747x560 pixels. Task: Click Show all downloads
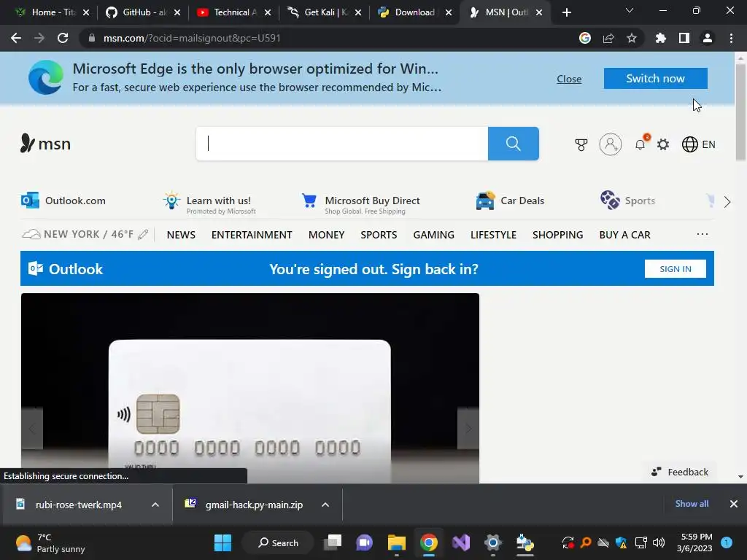coord(692,503)
